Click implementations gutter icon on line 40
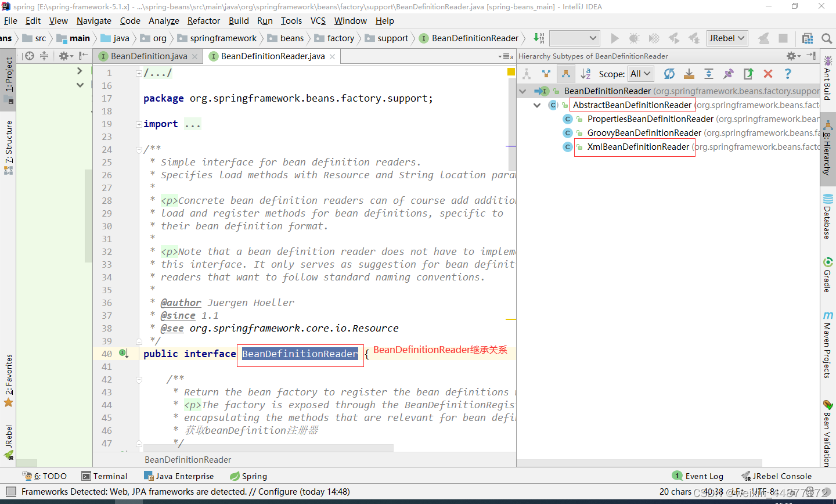The image size is (836, 504). point(124,353)
